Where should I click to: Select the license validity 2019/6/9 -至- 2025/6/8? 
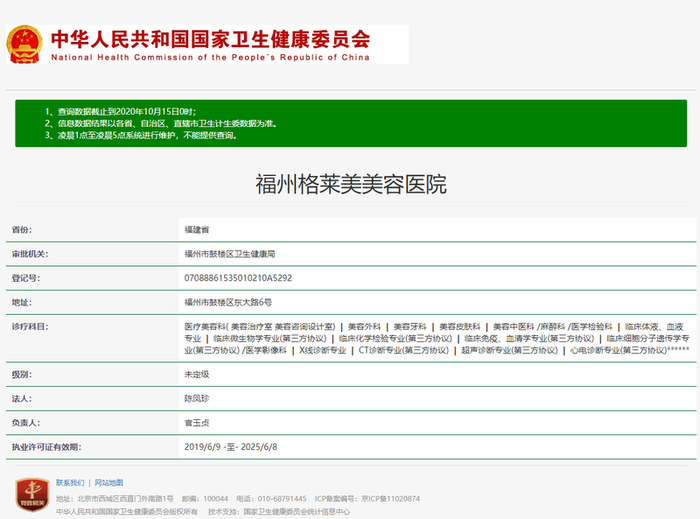point(230,447)
